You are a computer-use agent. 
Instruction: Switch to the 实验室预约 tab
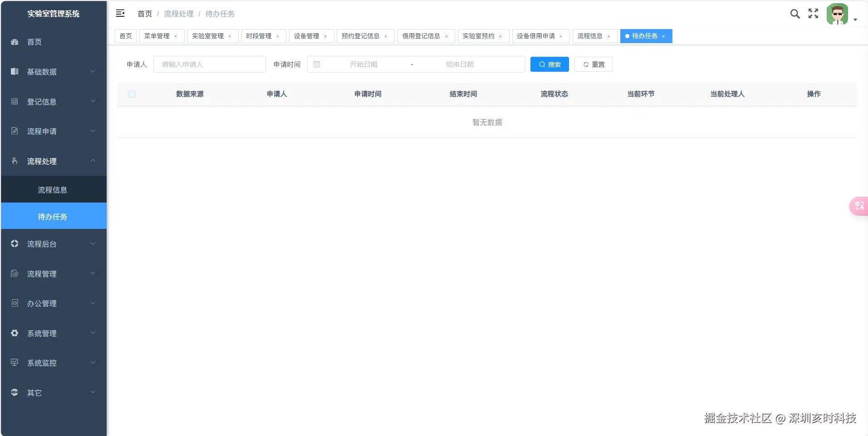tap(478, 36)
